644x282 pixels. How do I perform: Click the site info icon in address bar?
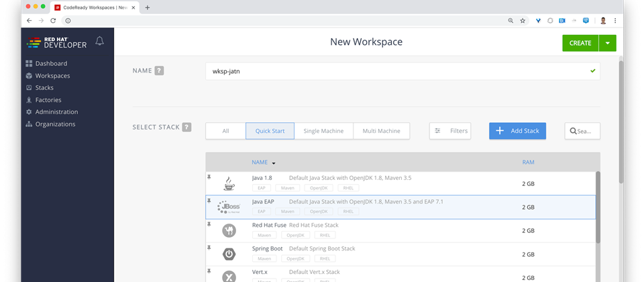point(68,21)
